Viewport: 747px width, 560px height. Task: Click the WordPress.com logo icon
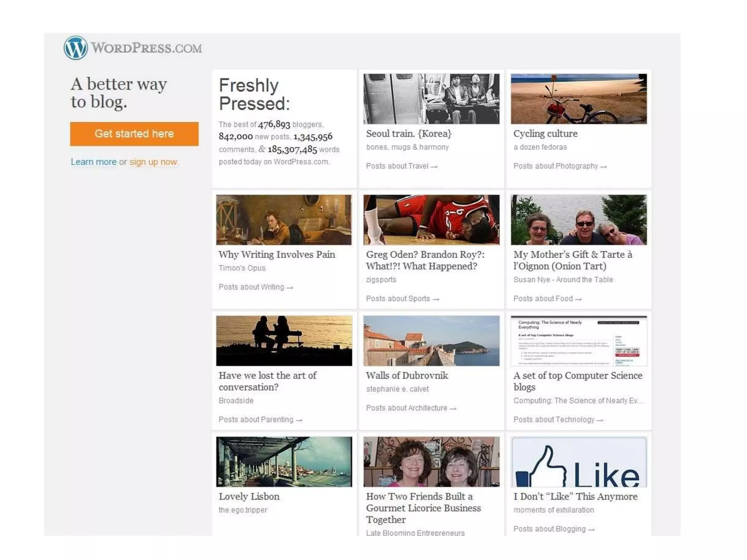76,48
